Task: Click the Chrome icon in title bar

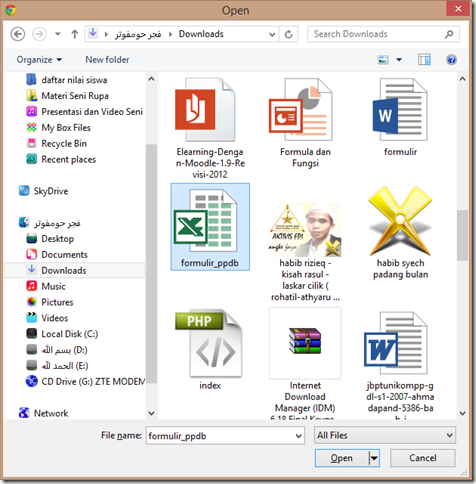Action: pos(10,10)
